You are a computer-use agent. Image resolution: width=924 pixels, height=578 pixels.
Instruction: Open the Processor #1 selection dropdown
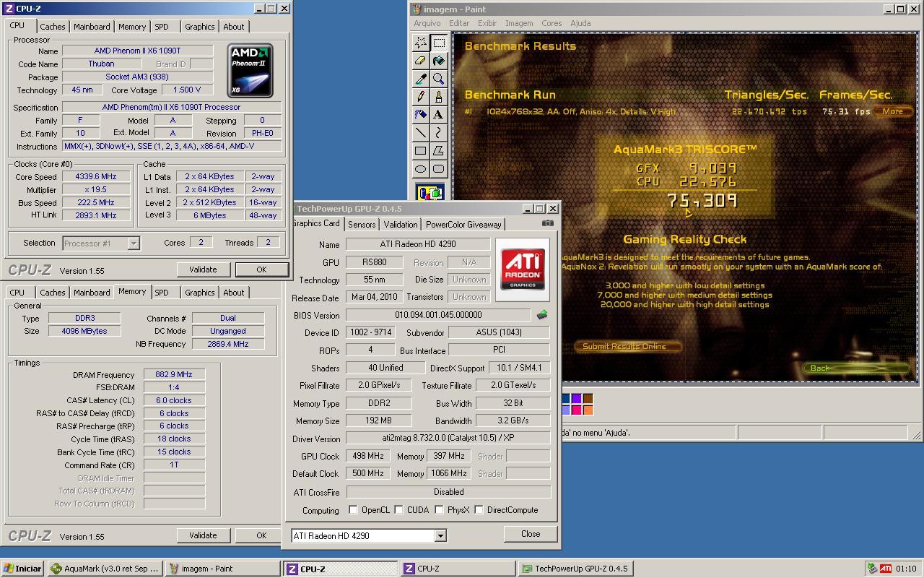[134, 243]
